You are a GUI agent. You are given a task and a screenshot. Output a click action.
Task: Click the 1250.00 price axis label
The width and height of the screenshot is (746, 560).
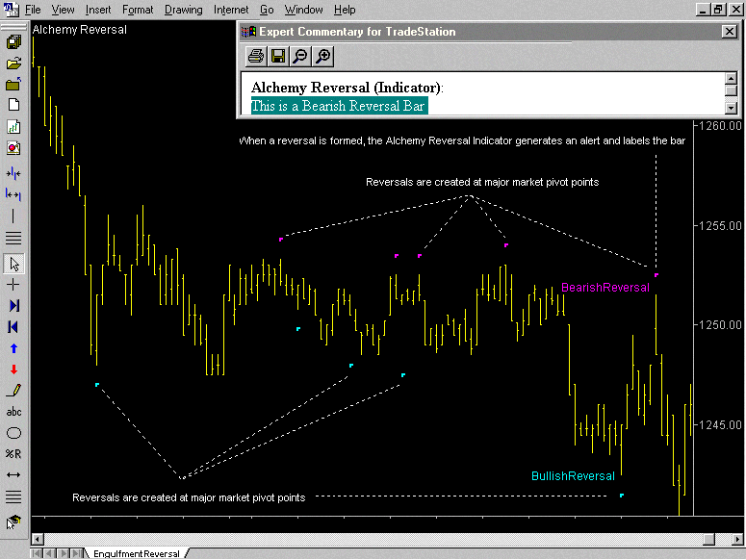(720, 325)
